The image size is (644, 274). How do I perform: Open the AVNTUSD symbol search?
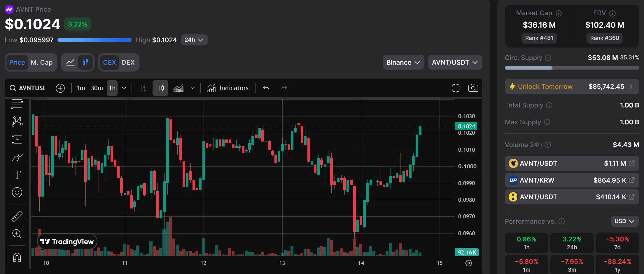(x=28, y=88)
